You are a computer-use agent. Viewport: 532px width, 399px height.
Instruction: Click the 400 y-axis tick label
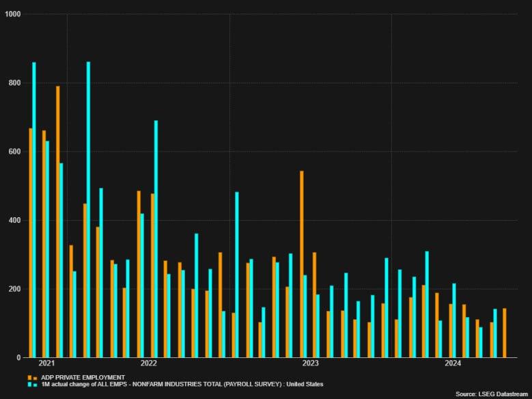point(14,221)
